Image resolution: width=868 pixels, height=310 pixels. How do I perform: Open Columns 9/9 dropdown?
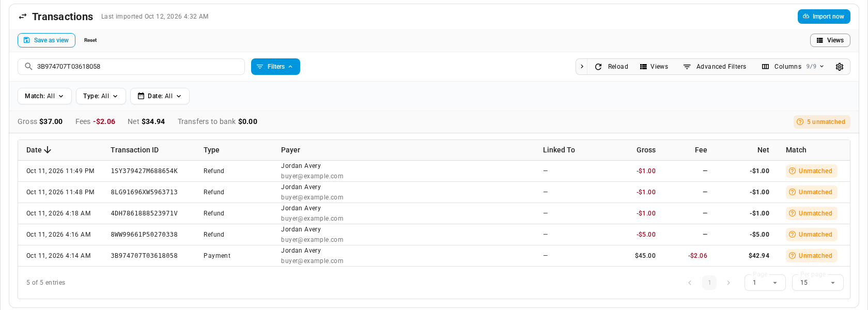tap(793, 67)
